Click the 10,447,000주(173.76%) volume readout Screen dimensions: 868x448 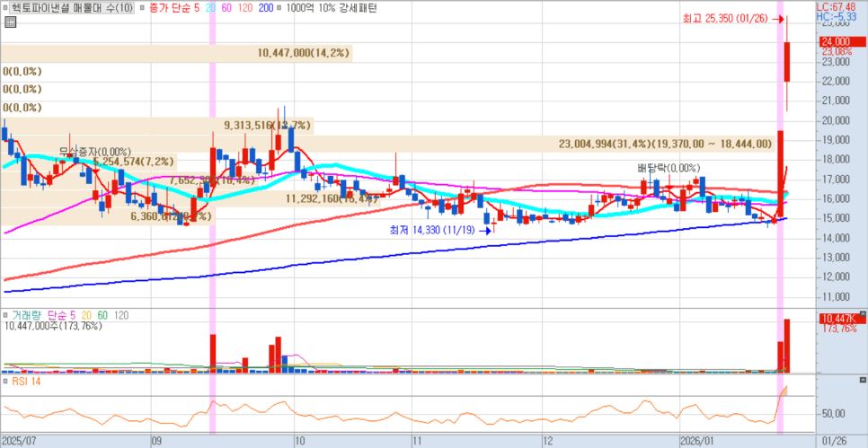(53, 326)
